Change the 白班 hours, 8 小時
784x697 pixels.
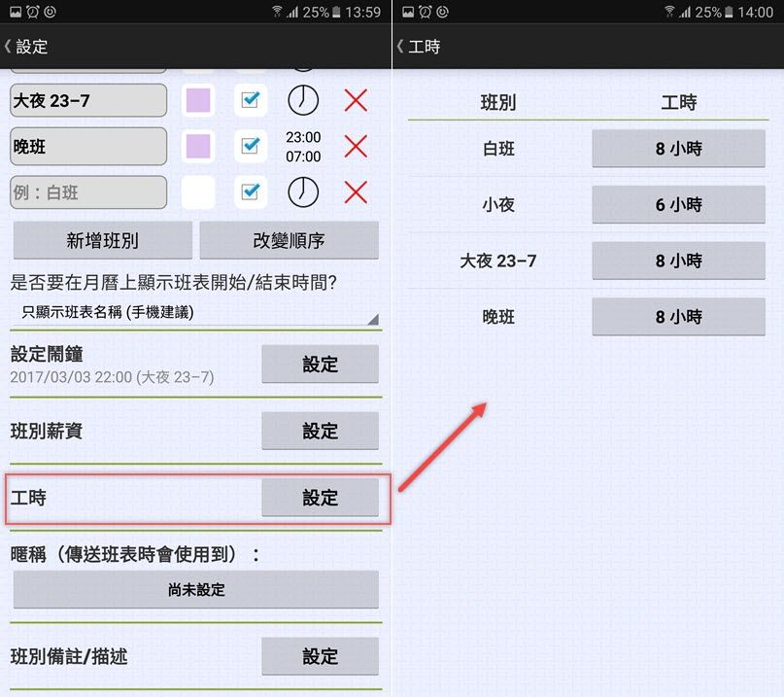(678, 149)
